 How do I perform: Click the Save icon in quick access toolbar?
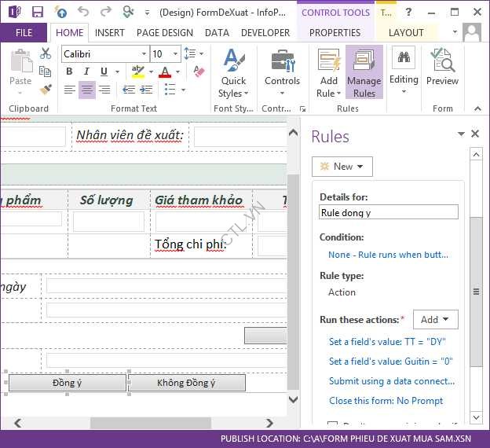coord(37,12)
